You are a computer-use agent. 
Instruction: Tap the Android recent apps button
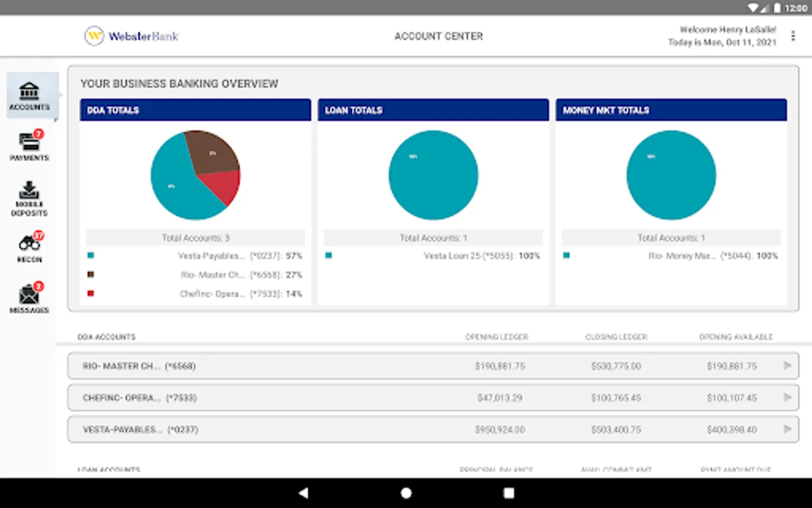[509, 493]
